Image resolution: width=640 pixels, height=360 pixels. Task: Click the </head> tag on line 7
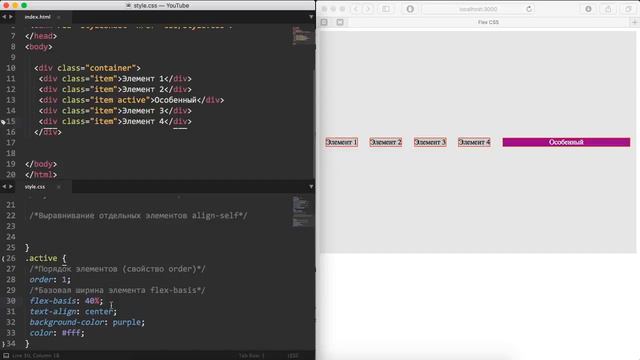tap(41, 36)
